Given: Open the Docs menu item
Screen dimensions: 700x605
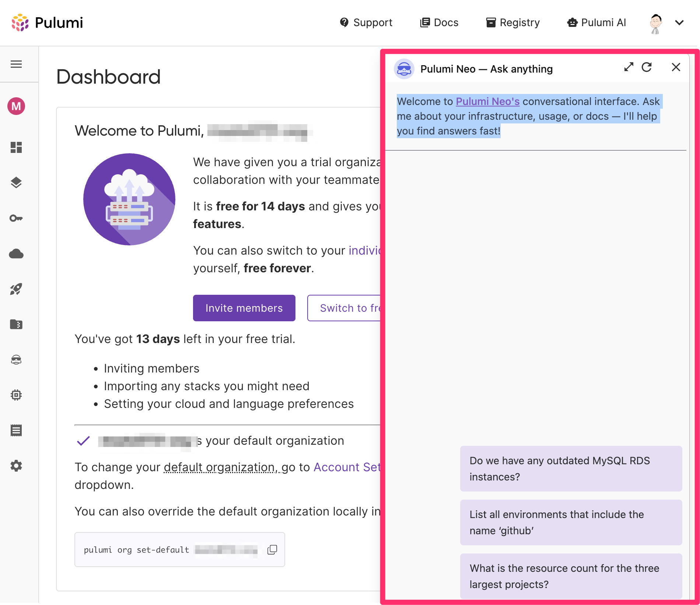Looking at the screenshot, I should click(x=439, y=22).
